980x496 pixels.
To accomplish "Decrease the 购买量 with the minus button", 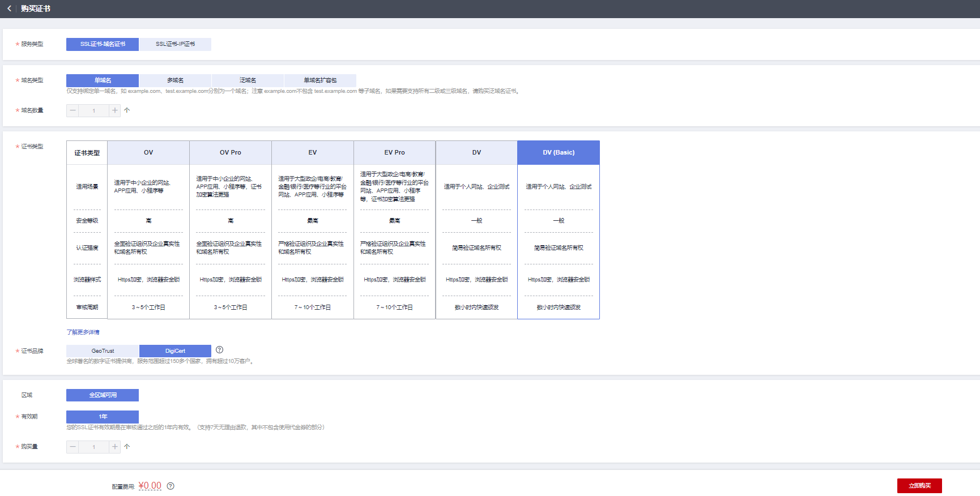I will click(73, 447).
